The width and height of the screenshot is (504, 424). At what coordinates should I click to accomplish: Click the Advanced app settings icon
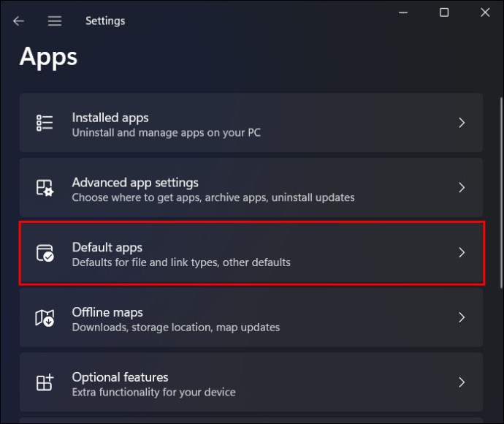tap(45, 188)
